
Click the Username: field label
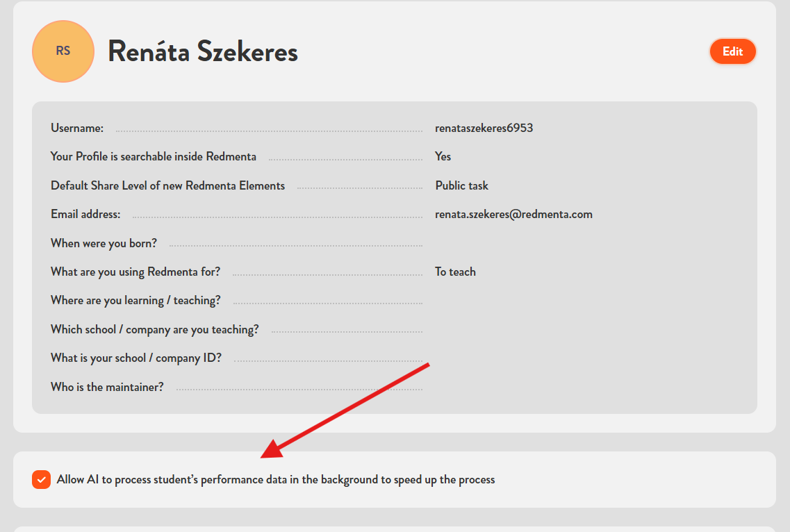point(77,128)
